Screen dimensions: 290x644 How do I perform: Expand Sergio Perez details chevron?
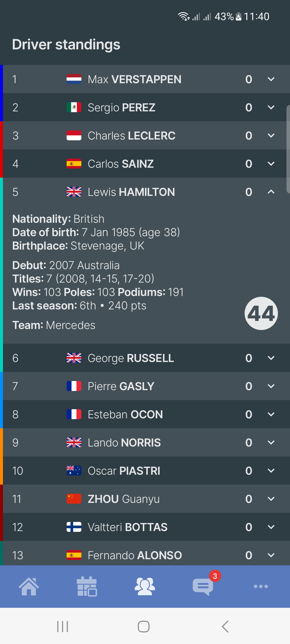[x=271, y=107]
